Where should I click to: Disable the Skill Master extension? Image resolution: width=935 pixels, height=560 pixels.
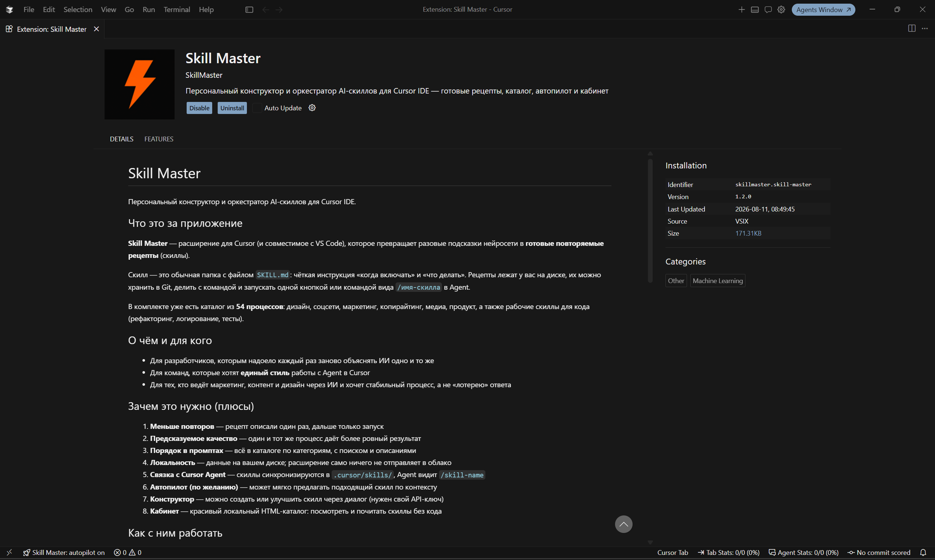pyautogui.click(x=199, y=108)
